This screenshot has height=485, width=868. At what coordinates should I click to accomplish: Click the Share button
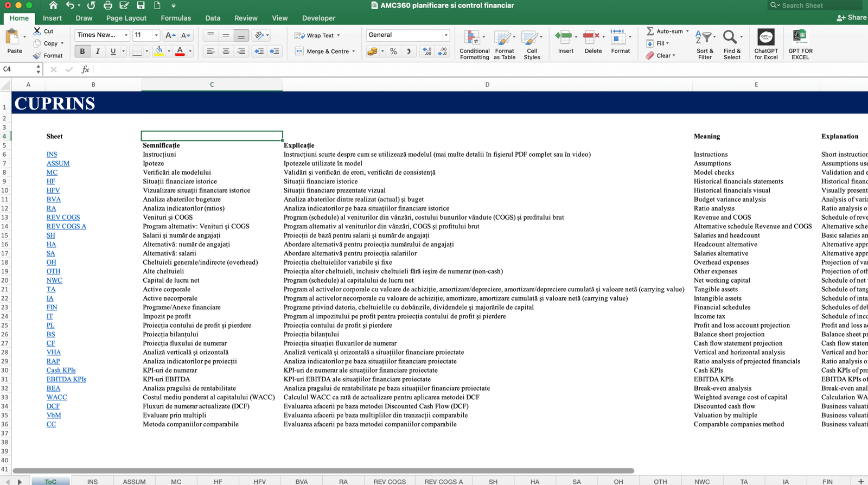pos(852,17)
